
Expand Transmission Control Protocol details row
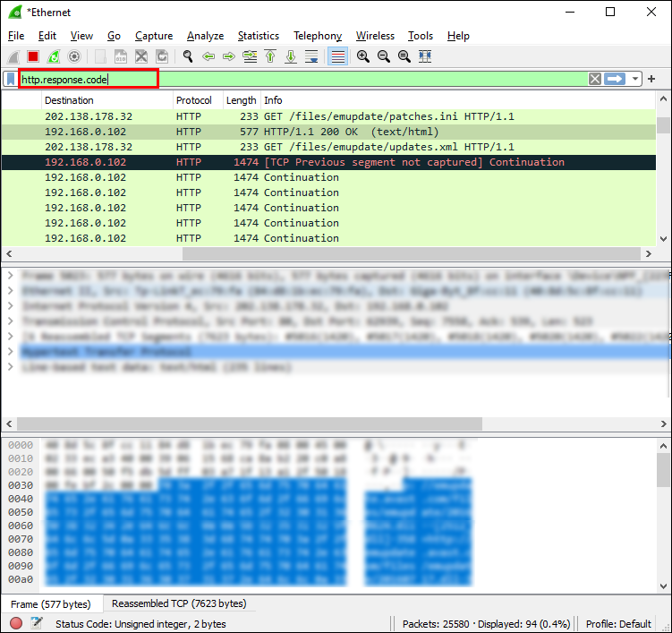[x=11, y=321]
